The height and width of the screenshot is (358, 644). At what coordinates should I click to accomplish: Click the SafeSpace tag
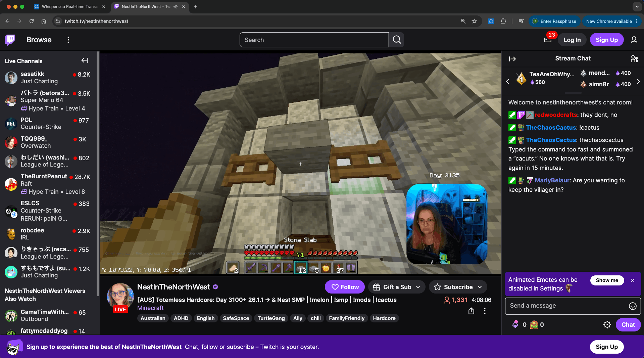coord(236,318)
